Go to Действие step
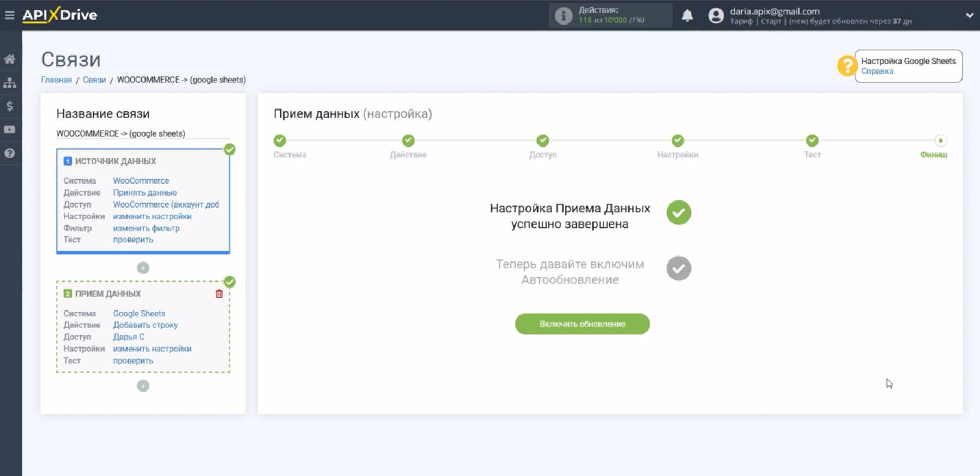980x476 pixels. coord(408,141)
